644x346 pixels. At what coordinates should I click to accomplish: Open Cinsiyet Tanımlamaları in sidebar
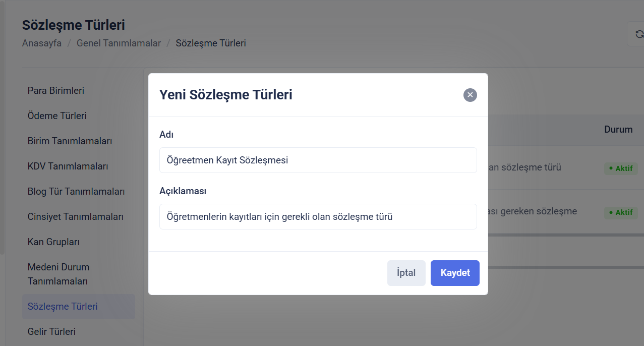click(76, 217)
